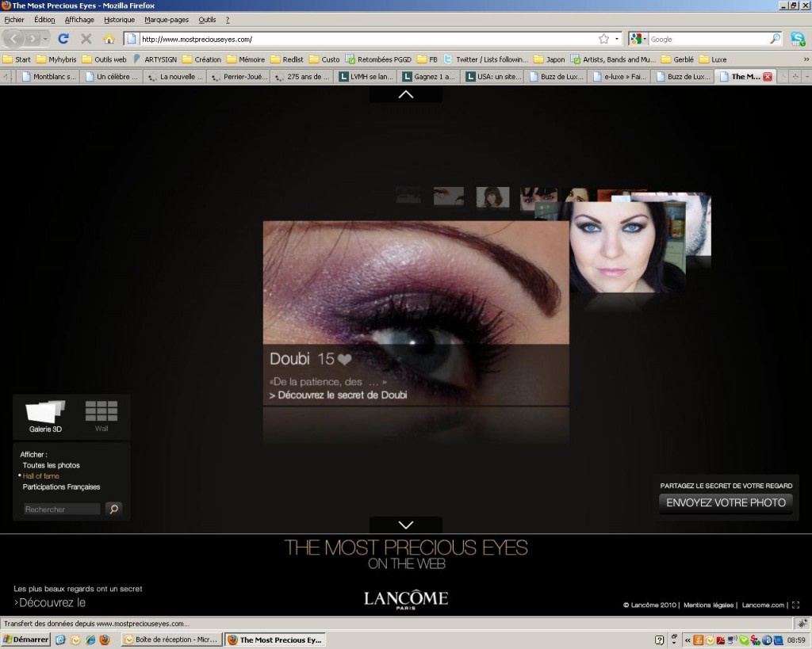The width and height of the screenshot is (812, 649).
Task: Click the Lancôme Paris logo
Action: (406, 600)
